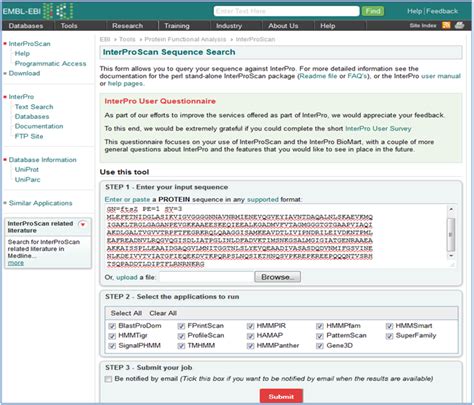Click the red Submit button
Viewport: 474px width, 405px height.
(x=281, y=397)
